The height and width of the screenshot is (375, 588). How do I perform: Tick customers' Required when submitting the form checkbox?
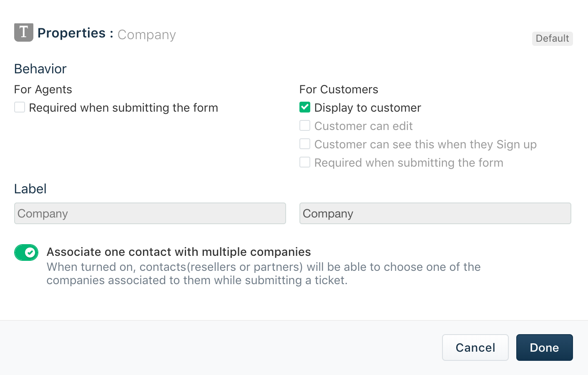click(305, 162)
